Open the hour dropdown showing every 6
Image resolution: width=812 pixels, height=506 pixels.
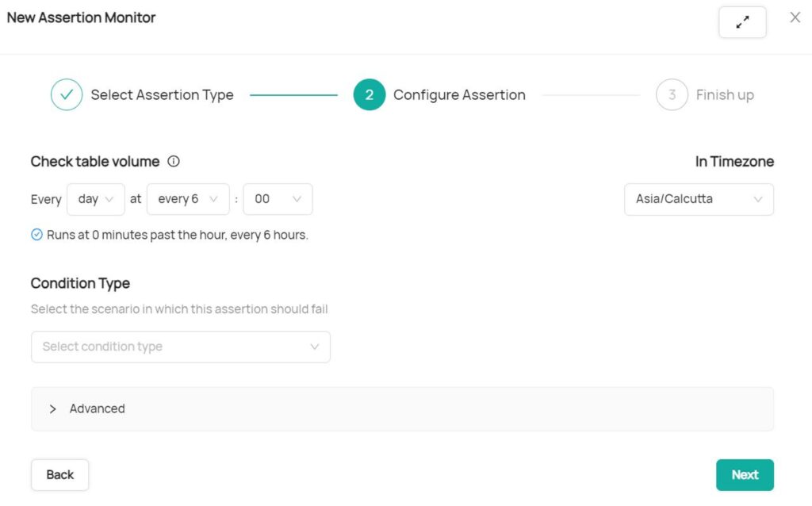pos(188,199)
